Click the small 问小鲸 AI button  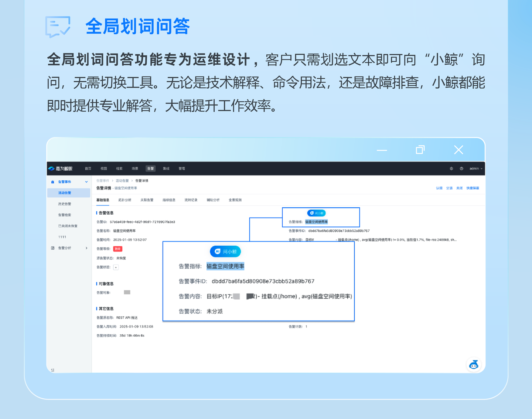point(316,213)
